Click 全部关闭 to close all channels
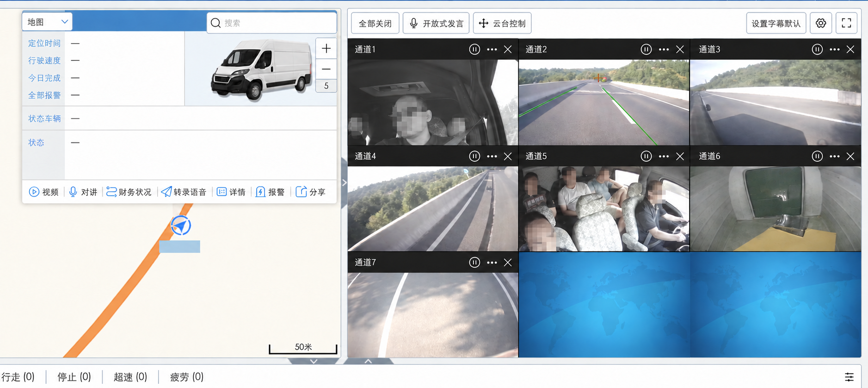 (x=375, y=23)
